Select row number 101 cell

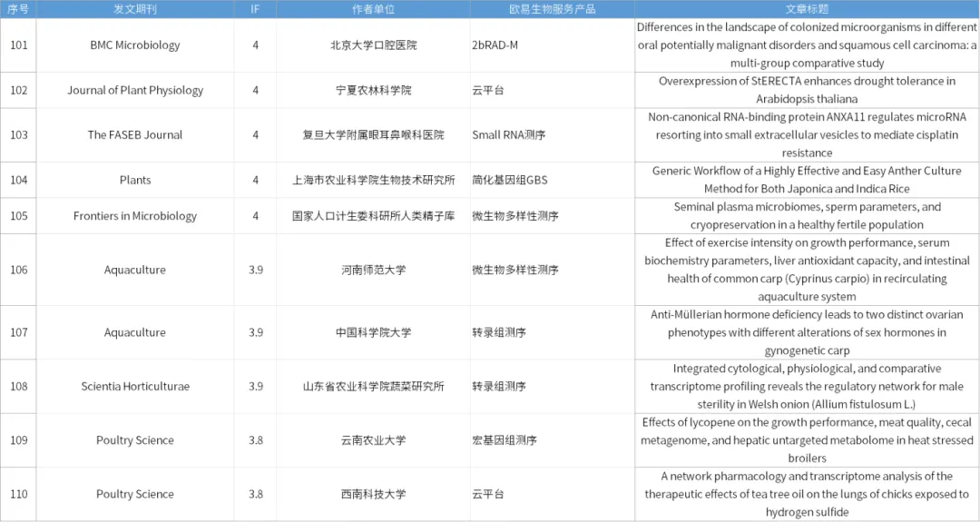(x=18, y=45)
